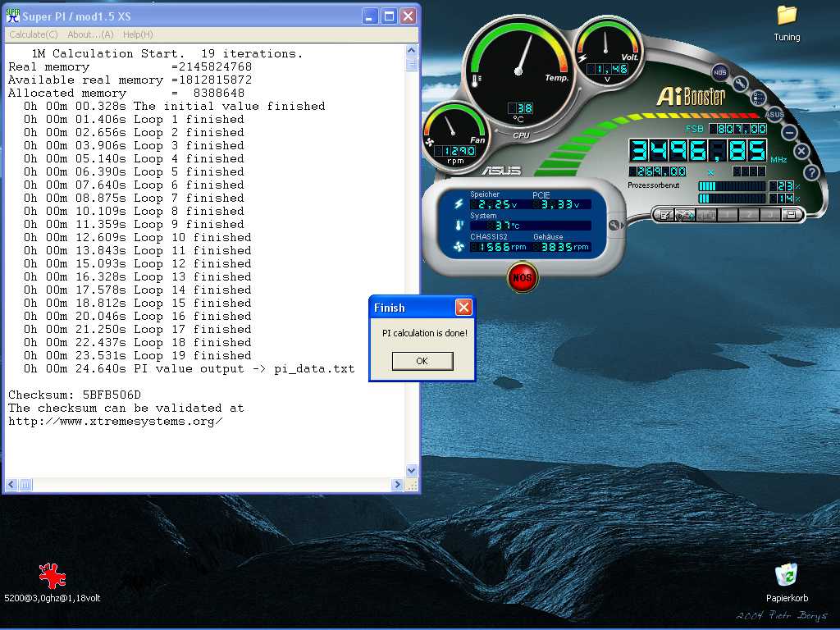Click the Super PI vertical scrollbar thumb

(x=412, y=64)
